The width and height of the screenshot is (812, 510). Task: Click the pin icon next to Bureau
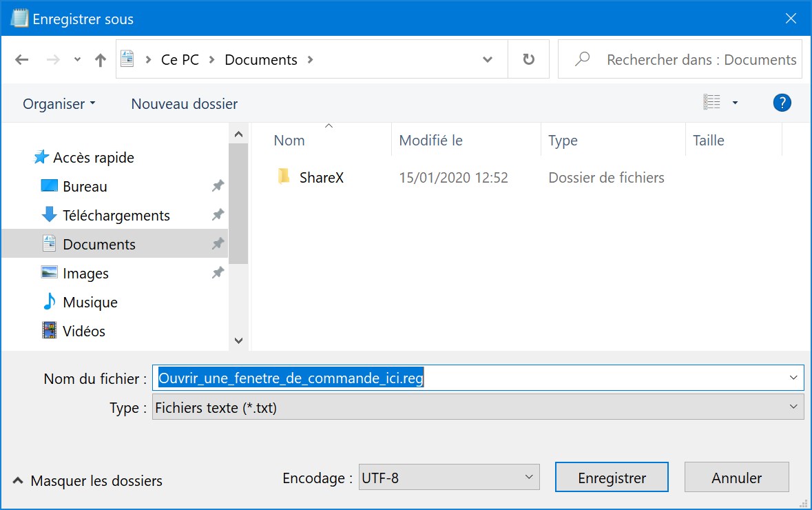[218, 185]
